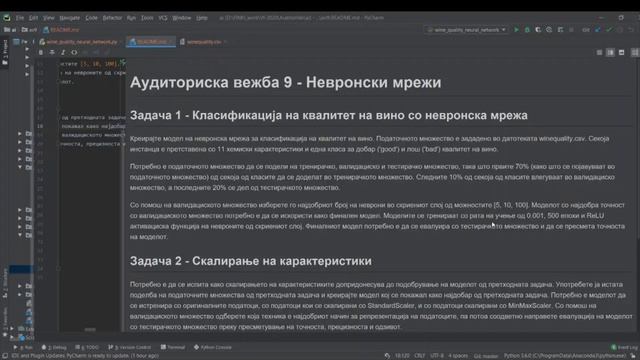
Task: Click the concurrency diagram icon
Action: [x=560, y=30]
